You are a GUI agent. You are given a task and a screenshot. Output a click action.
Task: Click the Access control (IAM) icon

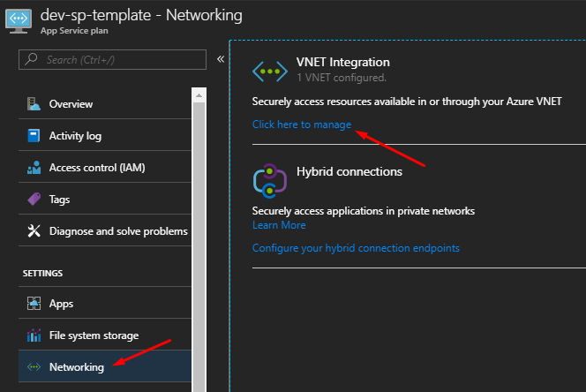(x=34, y=168)
